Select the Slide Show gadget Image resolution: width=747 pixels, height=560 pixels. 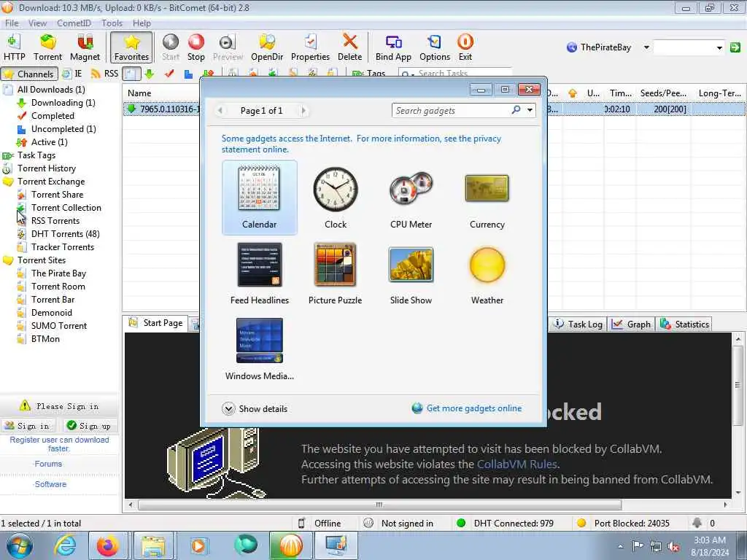[411, 273]
